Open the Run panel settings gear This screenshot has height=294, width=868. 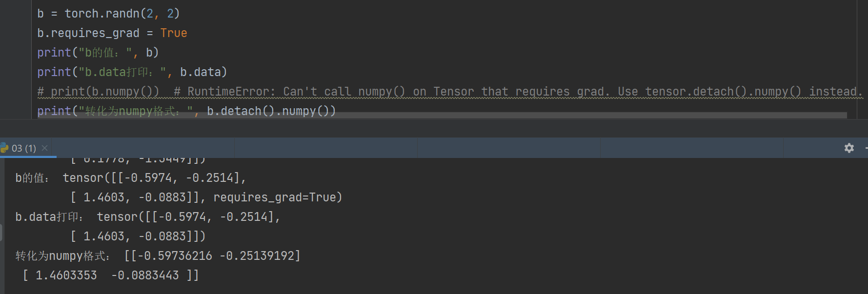[849, 148]
